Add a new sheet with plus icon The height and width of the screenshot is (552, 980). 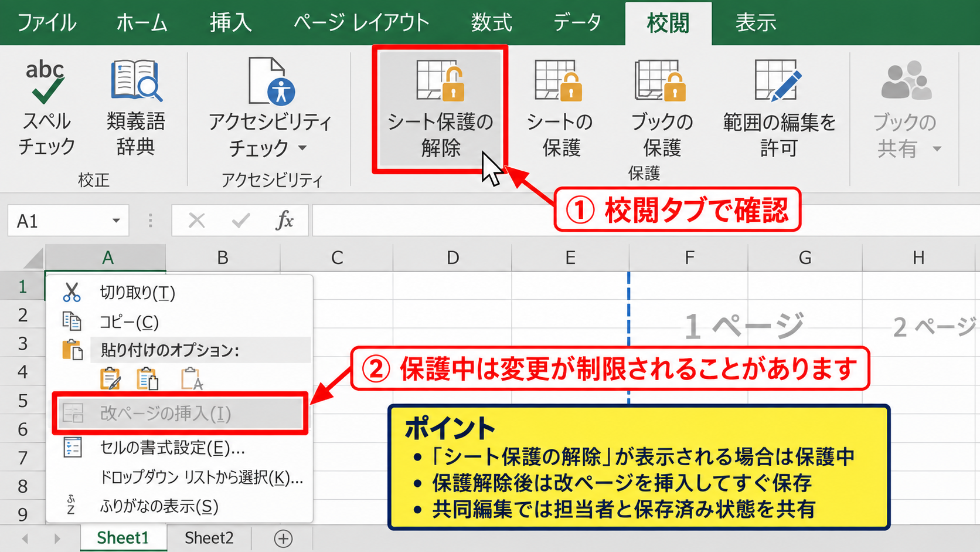[x=283, y=539]
